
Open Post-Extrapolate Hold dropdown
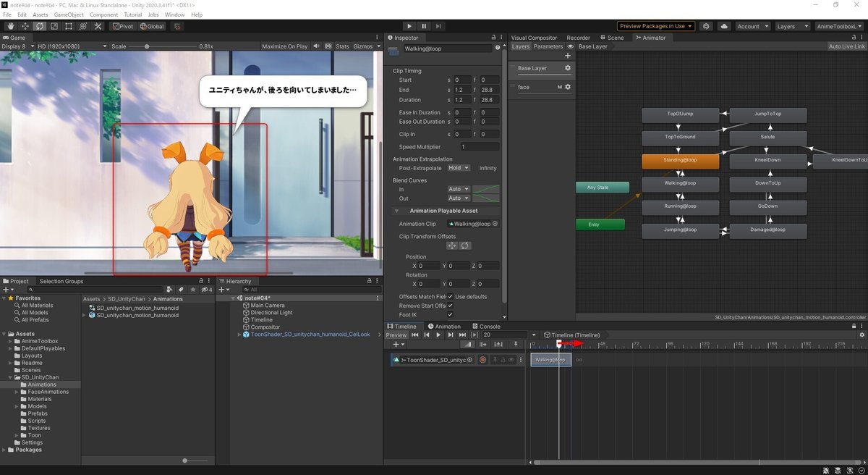[459, 168]
